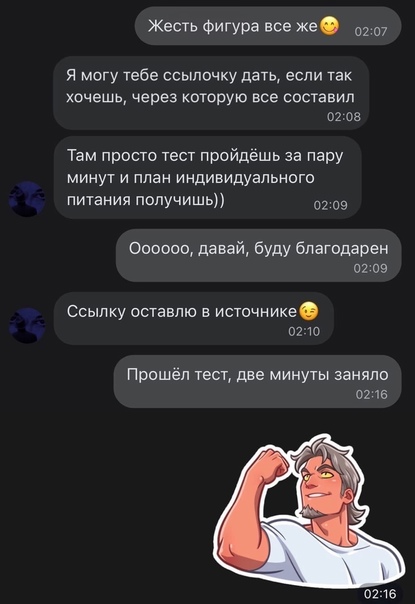The width and height of the screenshot is (415, 604).
Task: Select the 'Оооооо, давай, буду благодарен' message
Action: [259, 255]
